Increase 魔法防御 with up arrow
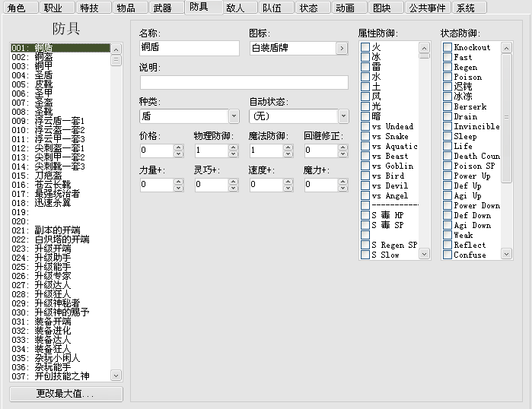 [288, 147]
